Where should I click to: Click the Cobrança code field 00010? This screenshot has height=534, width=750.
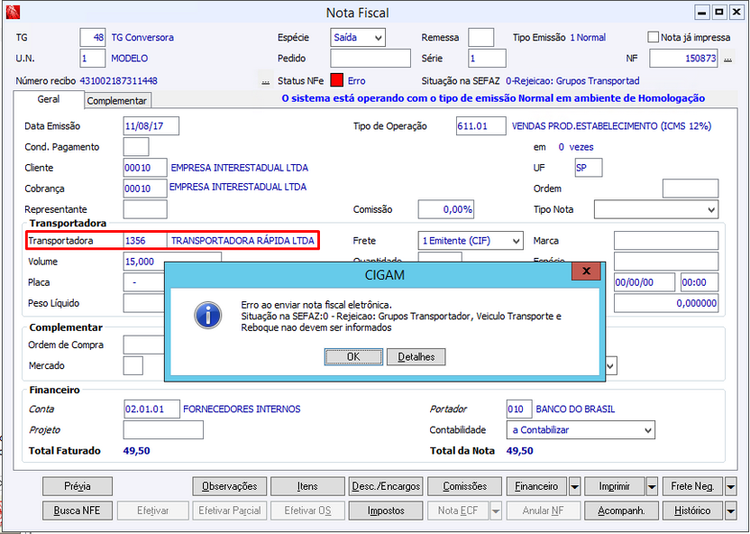pos(145,189)
